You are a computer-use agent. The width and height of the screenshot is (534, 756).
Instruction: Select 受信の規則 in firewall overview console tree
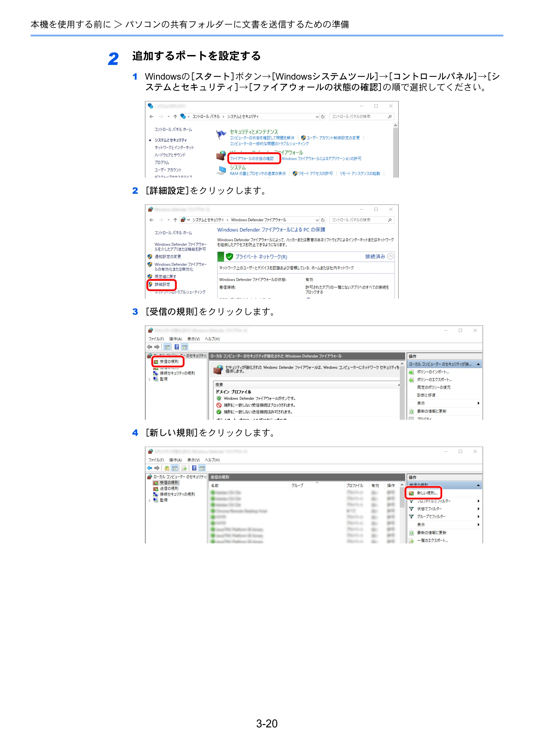pyautogui.click(x=169, y=362)
